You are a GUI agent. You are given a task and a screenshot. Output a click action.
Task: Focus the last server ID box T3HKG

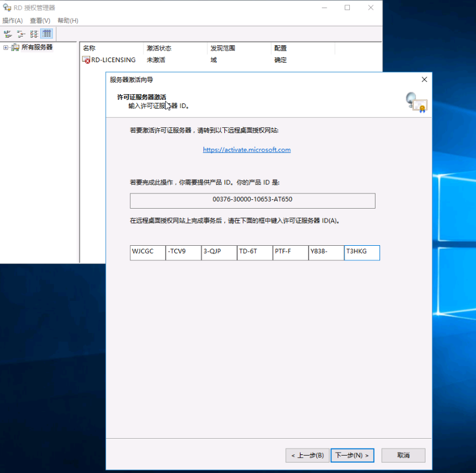362,252
